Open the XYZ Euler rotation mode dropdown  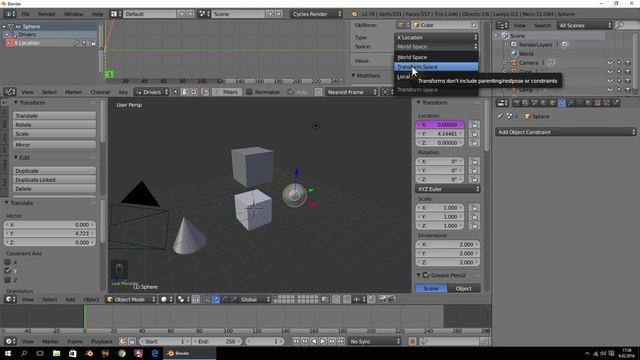(x=448, y=189)
